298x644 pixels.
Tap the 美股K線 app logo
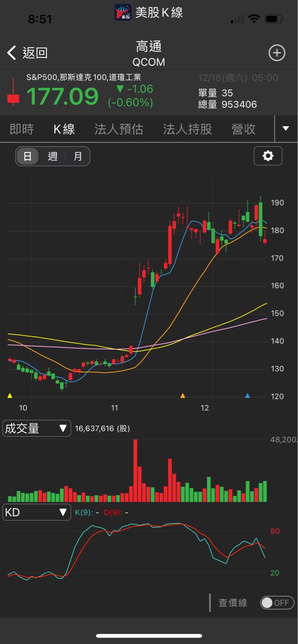pyautogui.click(x=123, y=13)
